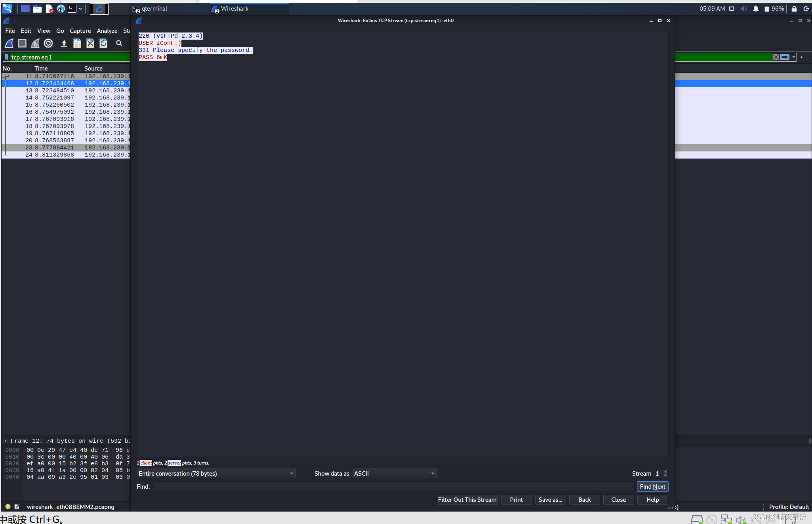
Task: Click Save as... button
Action: pos(550,499)
